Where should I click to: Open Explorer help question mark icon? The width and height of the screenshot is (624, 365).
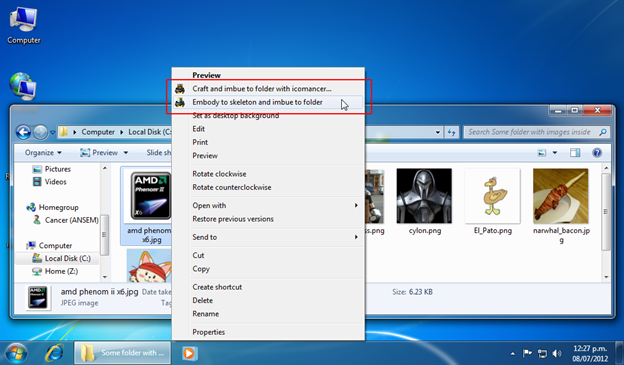[x=597, y=152]
